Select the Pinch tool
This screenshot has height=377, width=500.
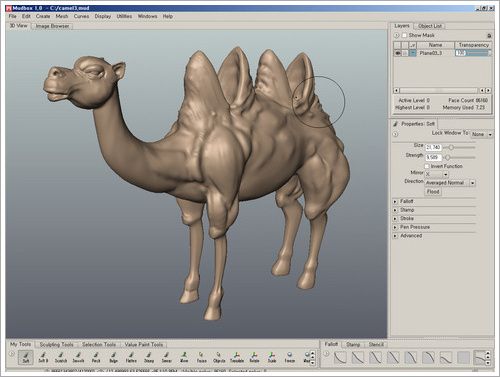pyautogui.click(x=96, y=357)
